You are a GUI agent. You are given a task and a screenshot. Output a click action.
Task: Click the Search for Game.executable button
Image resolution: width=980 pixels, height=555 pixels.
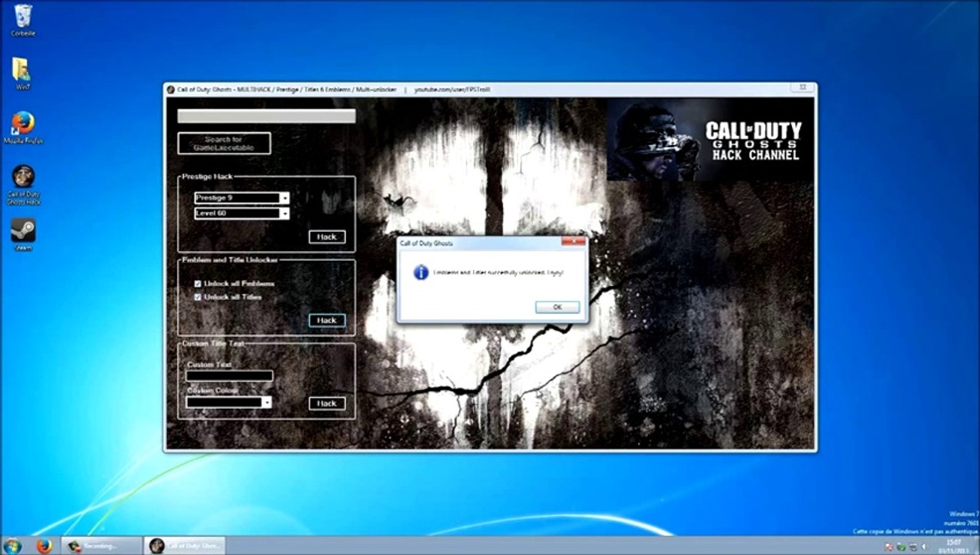tap(224, 143)
